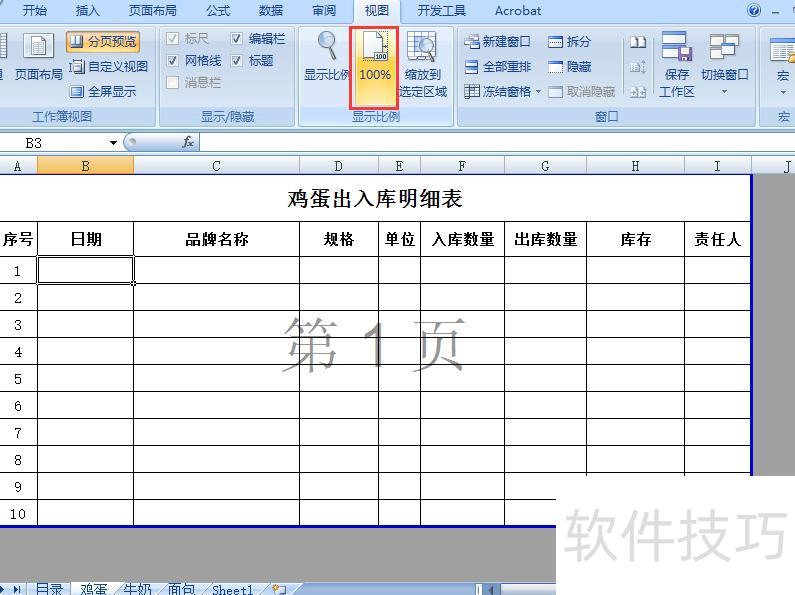This screenshot has height=595, width=795.
Task: Click the horizontal scrollbar left arrow
Action: click(491, 589)
